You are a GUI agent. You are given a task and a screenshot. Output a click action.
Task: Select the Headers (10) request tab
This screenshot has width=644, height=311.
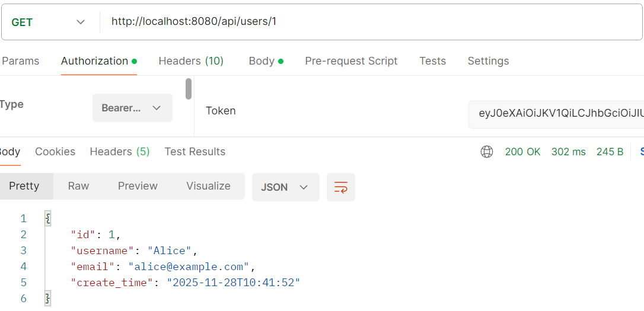tap(191, 61)
